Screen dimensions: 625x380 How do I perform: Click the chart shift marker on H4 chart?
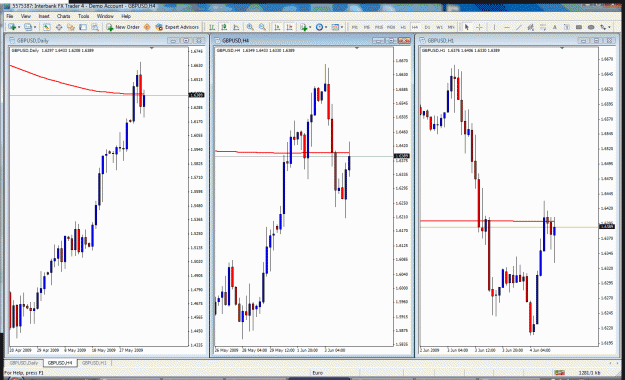click(357, 48)
